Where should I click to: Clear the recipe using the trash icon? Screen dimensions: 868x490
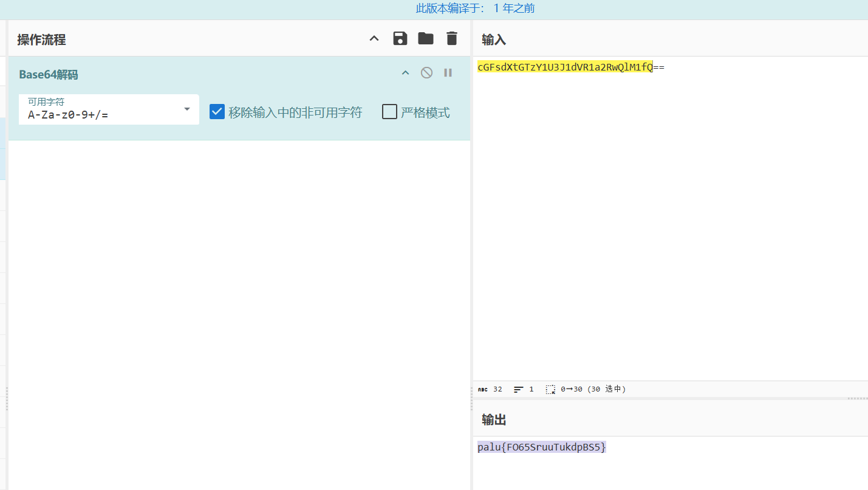[x=451, y=39]
